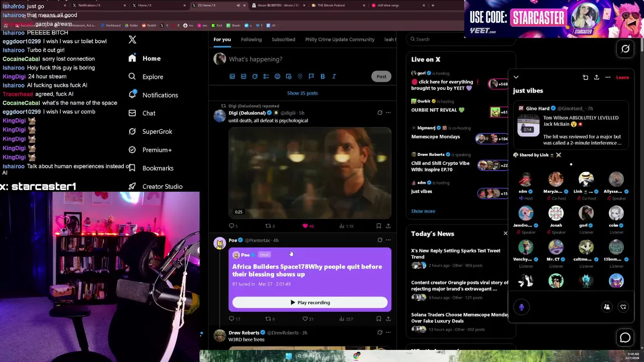The height and width of the screenshot is (362, 644).
Task: Repost Digi's post showing 3 reposts
Action: 270,226
